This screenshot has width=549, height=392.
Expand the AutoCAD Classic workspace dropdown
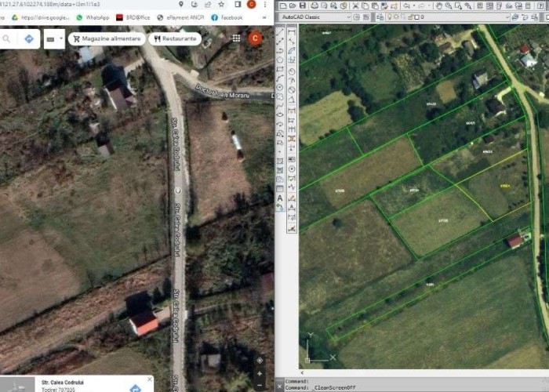tap(348, 16)
